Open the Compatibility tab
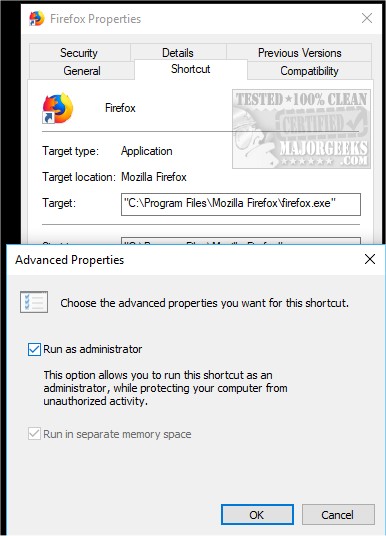Viewport: 386px width, 536px height. pos(309,70)
